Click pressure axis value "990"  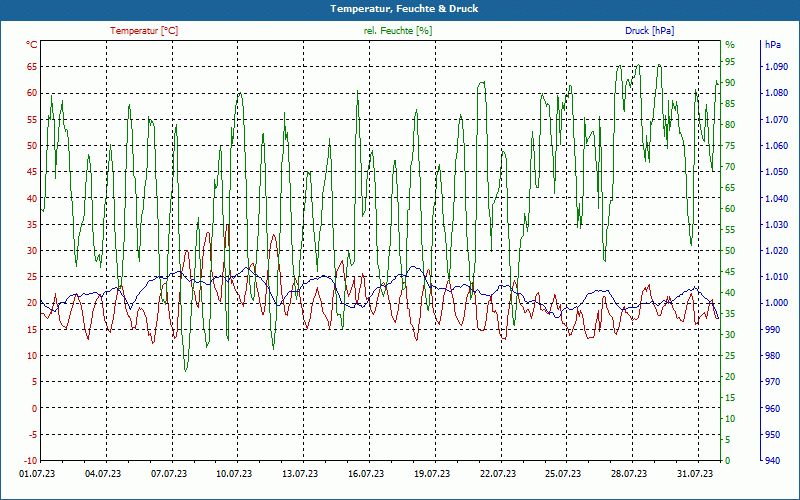tap(773, 330)
